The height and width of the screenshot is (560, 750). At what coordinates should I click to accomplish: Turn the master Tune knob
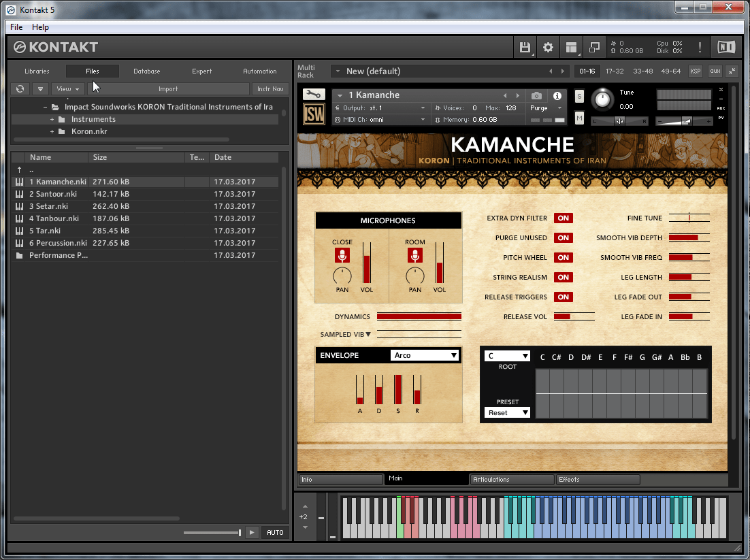tap(602, 99)
